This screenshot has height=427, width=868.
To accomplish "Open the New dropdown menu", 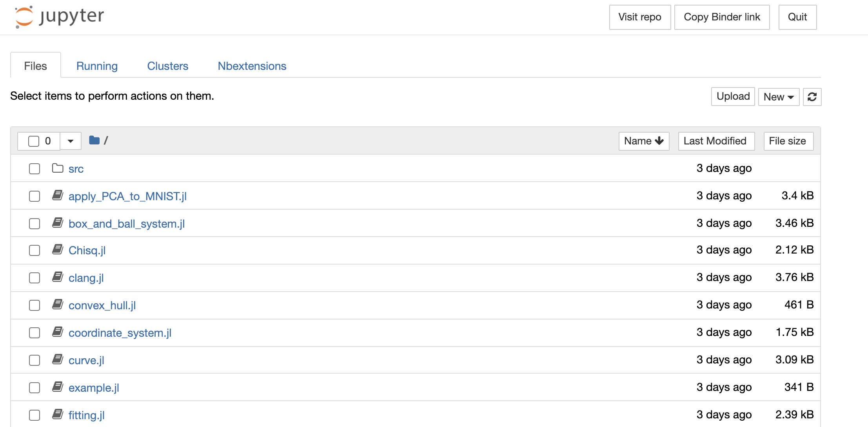I will tap(778, 97).
